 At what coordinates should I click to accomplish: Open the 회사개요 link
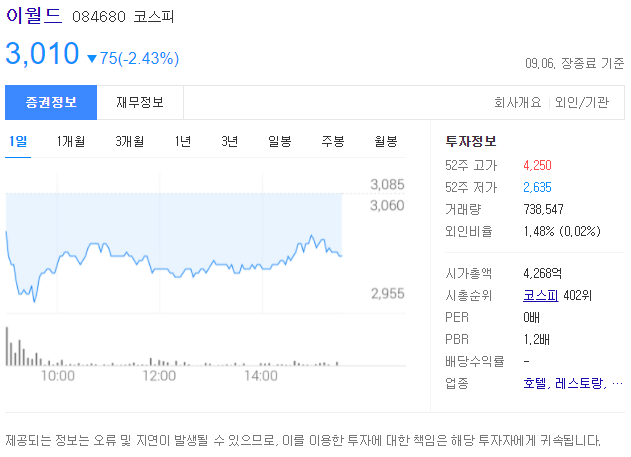[518, 102]
